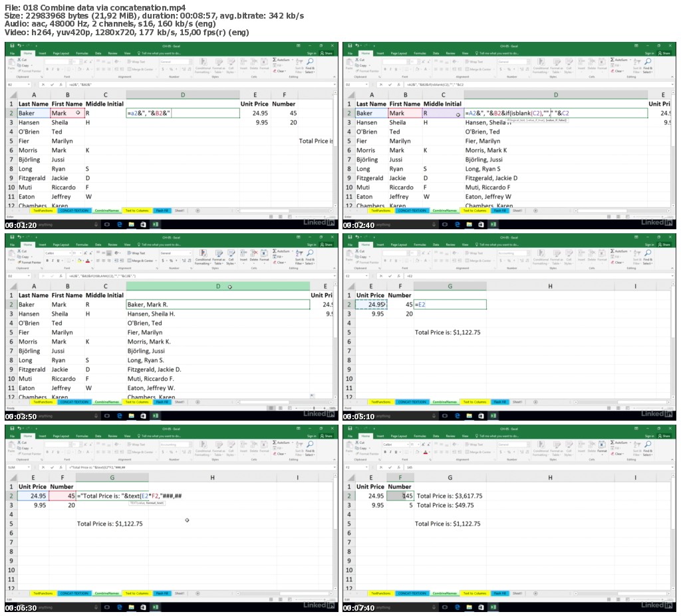Click Format Painter in 00:03:50 frame
This screenshot has height=616, width=681.
[x=29, y=262]
